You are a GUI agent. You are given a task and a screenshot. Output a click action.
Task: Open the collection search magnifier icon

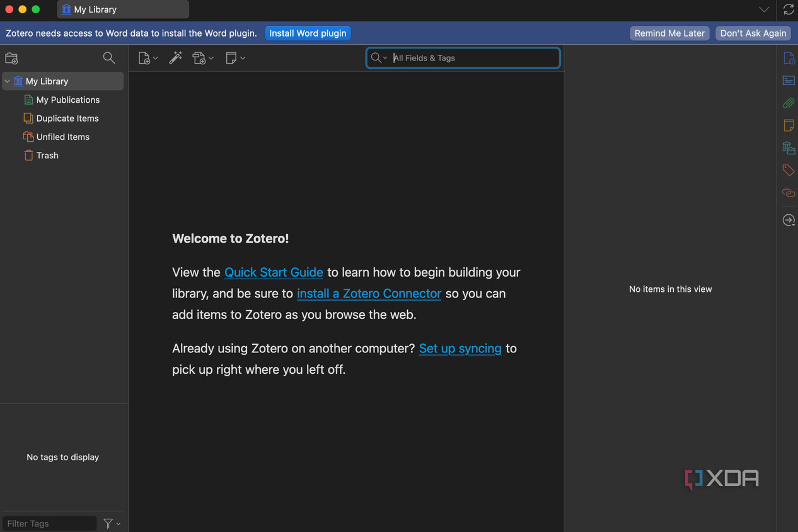(x=109, y=58)
